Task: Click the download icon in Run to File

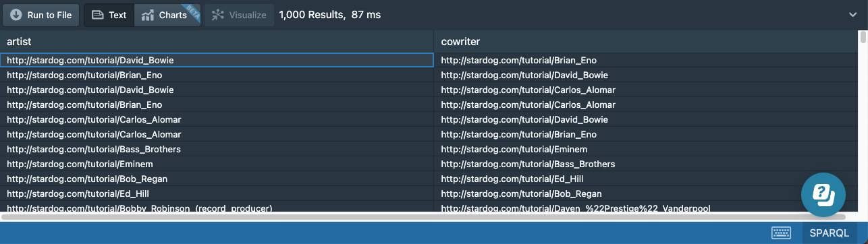Action: click(x=16, y=15)
